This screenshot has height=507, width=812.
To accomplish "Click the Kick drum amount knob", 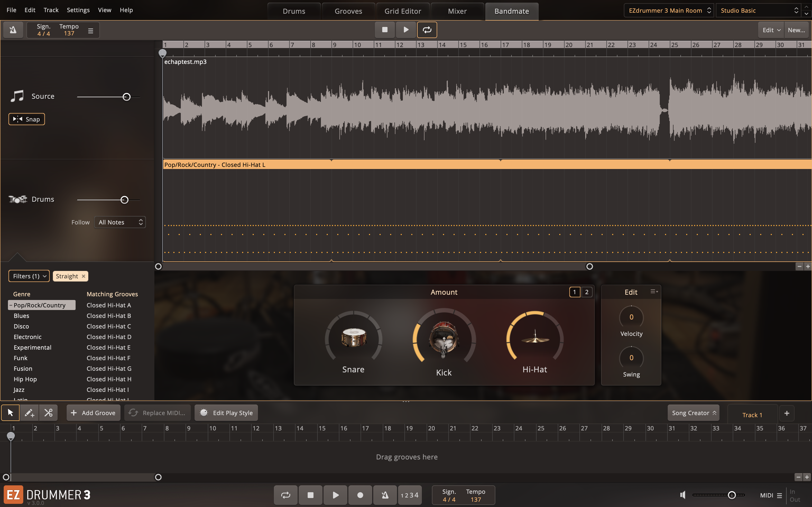I will point(444,339).
